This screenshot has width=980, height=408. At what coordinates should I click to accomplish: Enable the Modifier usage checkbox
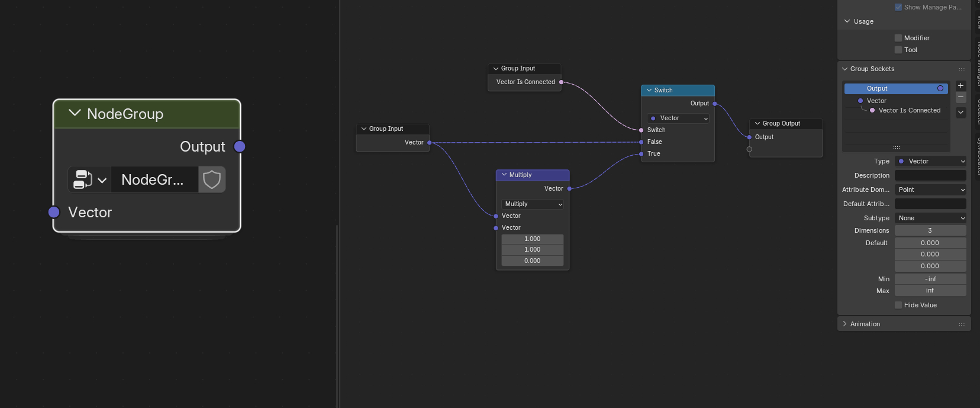tap(898, 38)
